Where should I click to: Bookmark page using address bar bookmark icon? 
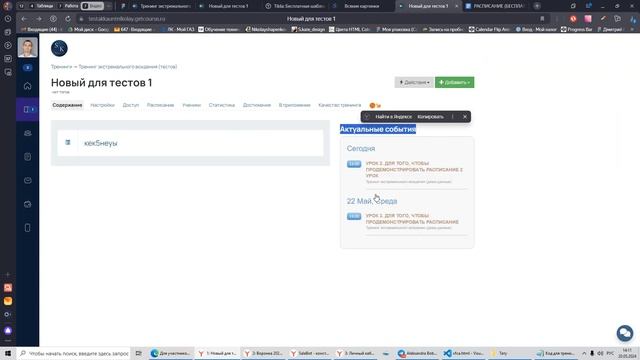pyautogui.click(x=542, y=19)
